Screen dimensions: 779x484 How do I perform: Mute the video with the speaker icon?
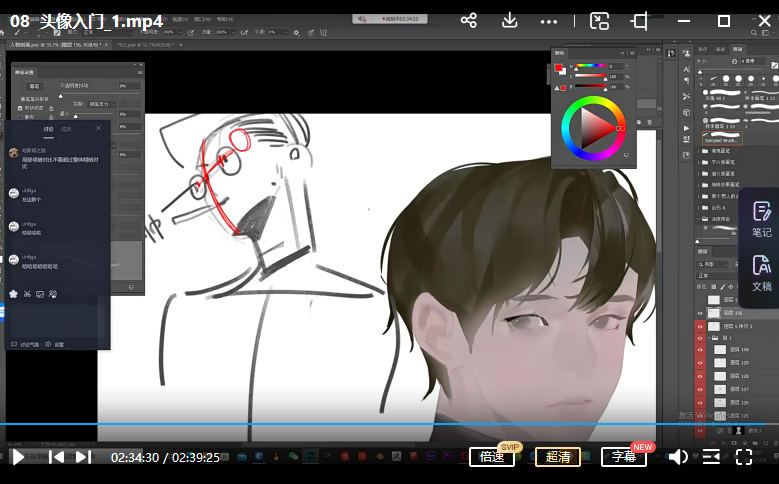(x=678, y=457)
